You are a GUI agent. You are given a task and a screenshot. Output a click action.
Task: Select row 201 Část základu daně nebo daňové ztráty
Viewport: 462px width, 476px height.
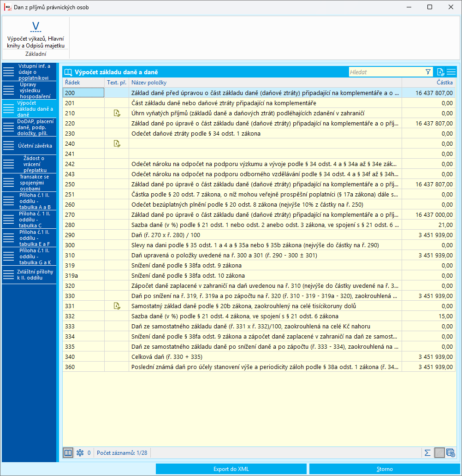coord(259,103)
